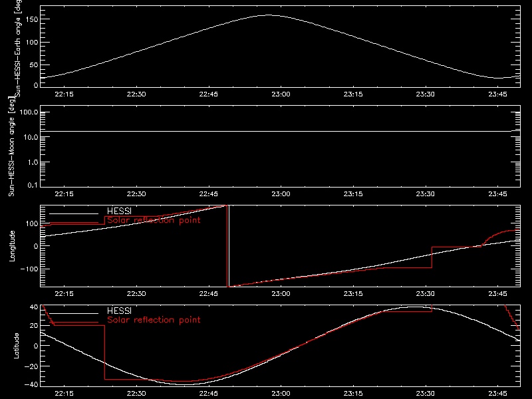Click white HESSI legend line in Longitude plot
This screenshot has height=399, width=532.
[74, 213]
